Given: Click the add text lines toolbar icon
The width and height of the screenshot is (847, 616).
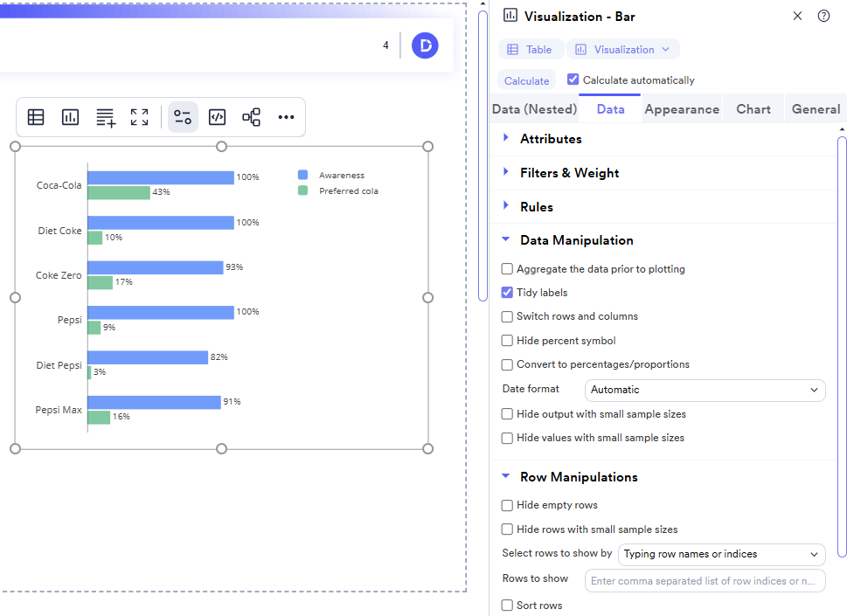Looking at the screenshot, I should point(106,117).
